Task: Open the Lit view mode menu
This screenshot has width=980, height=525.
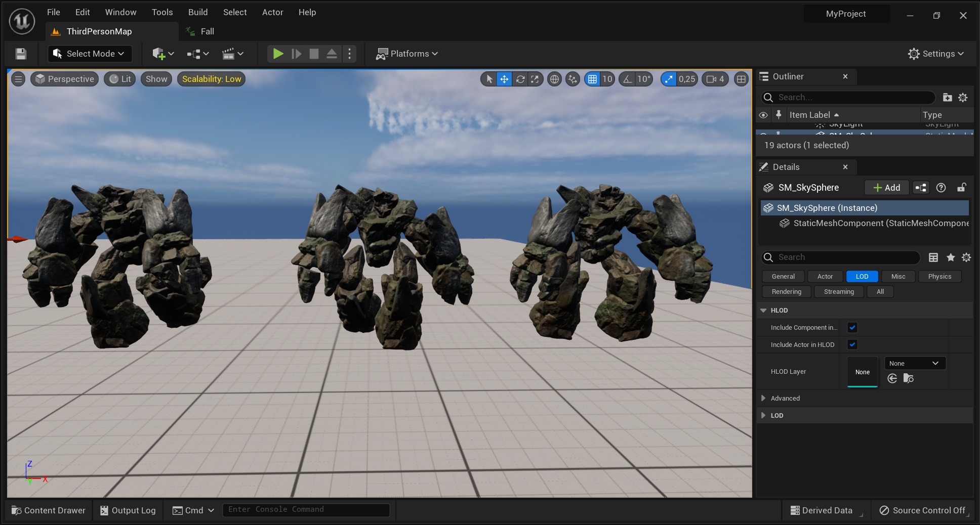Action: click(x=120, y=79)
